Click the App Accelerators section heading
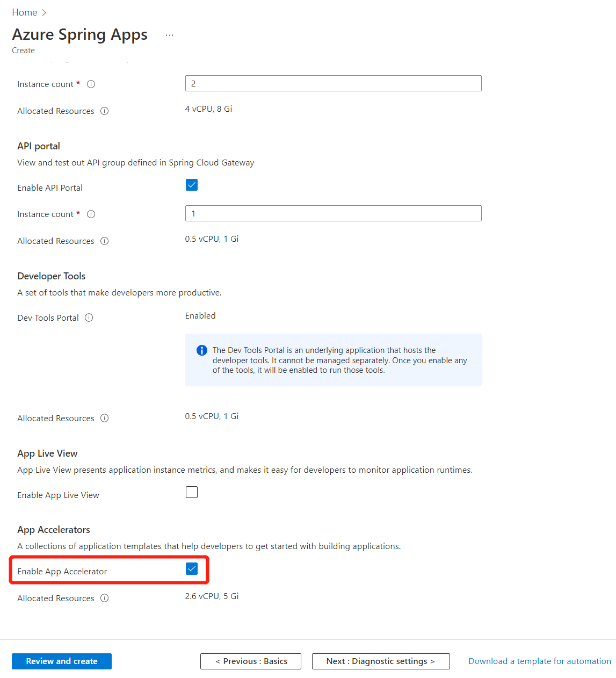The width and height of the screenshot is (616, 678). (54, 530)
